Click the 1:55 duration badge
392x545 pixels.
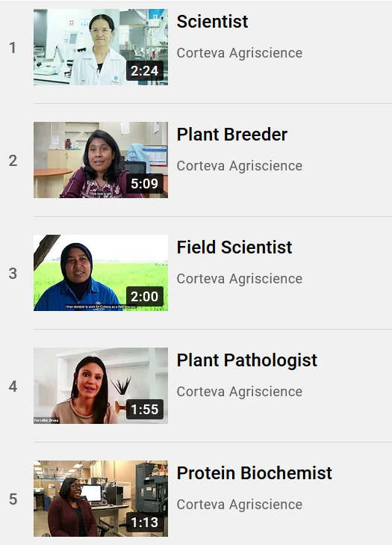tap(145, 410)
